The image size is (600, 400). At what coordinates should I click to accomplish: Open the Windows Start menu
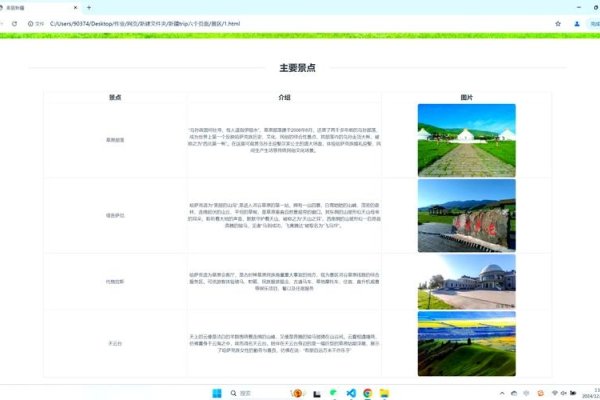pos(217,393)
